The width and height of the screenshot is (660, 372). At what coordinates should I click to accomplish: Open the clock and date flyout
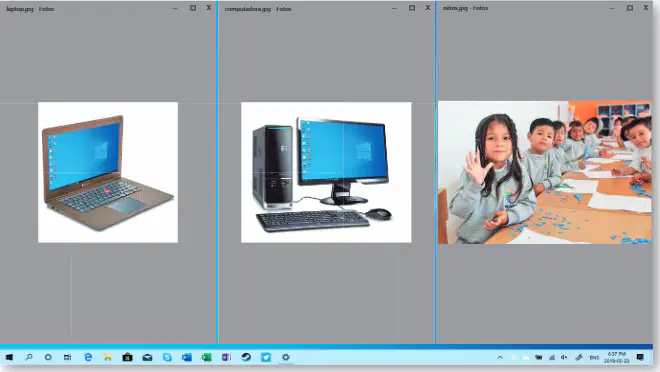[617, 358]
